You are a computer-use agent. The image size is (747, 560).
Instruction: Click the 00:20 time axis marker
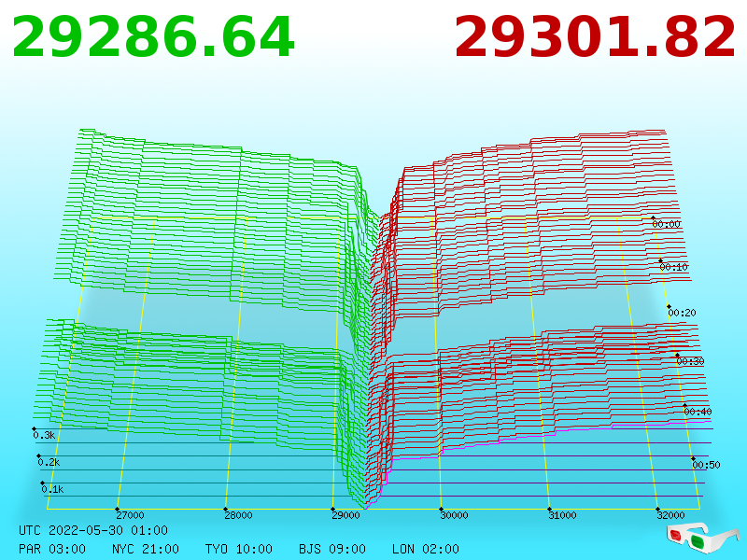pyautogui.click(x=682, y=313)
